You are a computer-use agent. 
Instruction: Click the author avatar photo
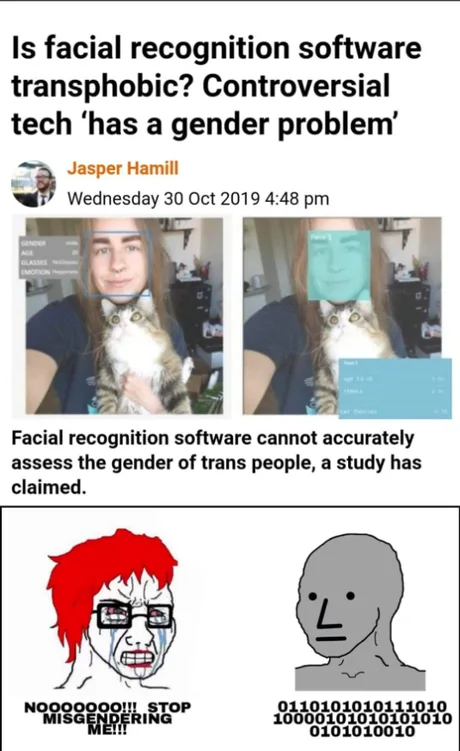[34, 184]
